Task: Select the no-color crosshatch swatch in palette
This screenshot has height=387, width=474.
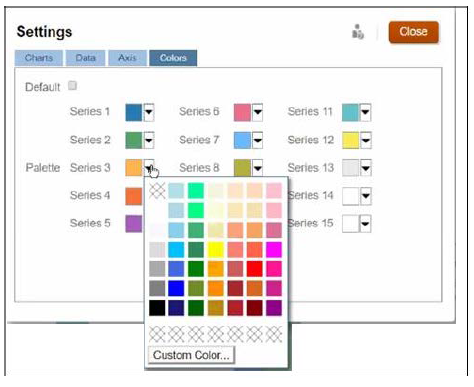Action: 157,191
